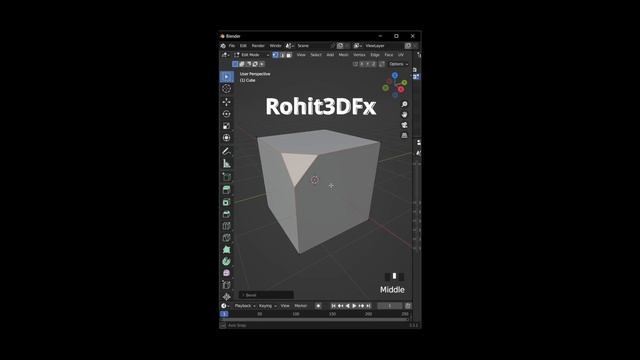
Task: Select the Measure tool
Action: [227, 164]
